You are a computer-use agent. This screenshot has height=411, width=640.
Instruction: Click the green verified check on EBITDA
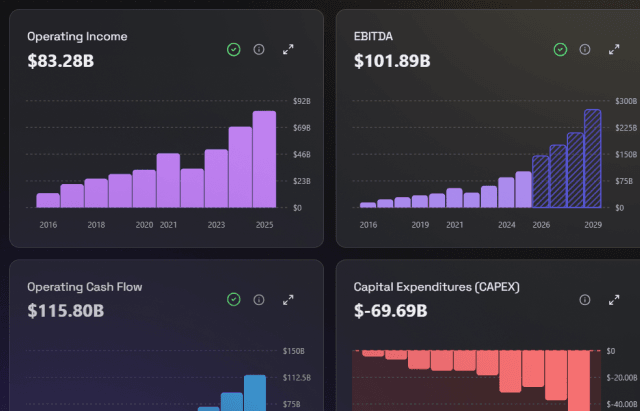[560, 49]
